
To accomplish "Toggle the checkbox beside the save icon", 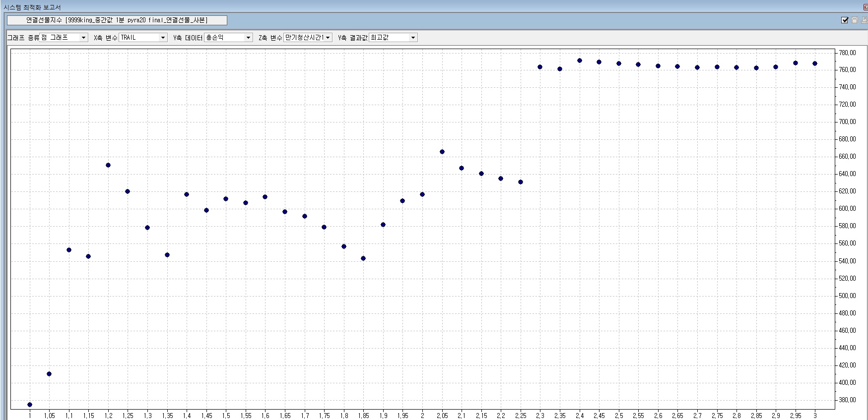I will coord(845,20).
